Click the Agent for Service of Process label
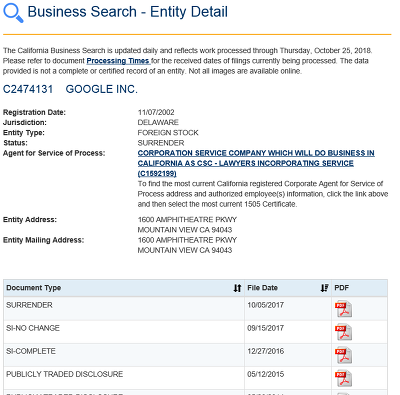Screen dimensions: 400x395 pyautogui.click(x=54, y=153)
